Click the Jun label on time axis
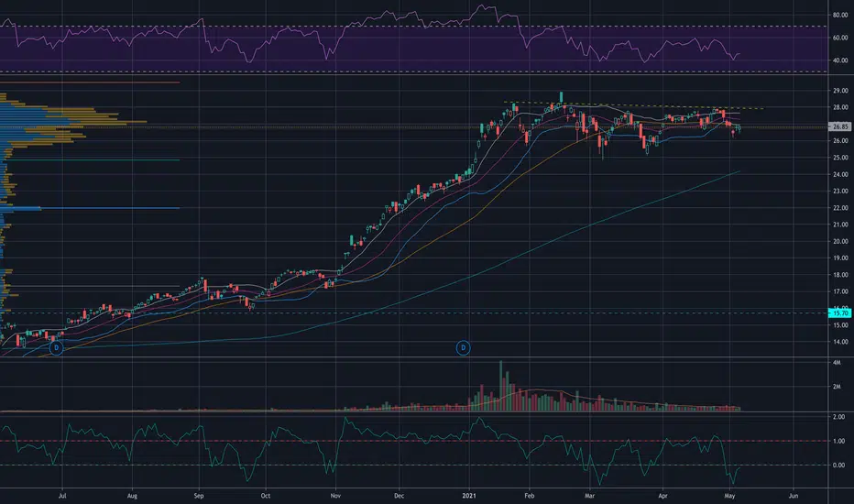Screen dimensions: 854x504 [x=793, y=496]
